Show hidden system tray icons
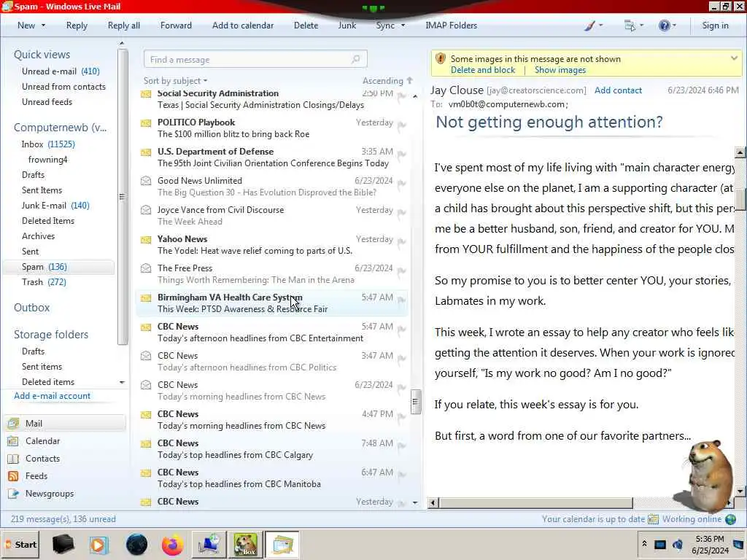 [644, 544]
